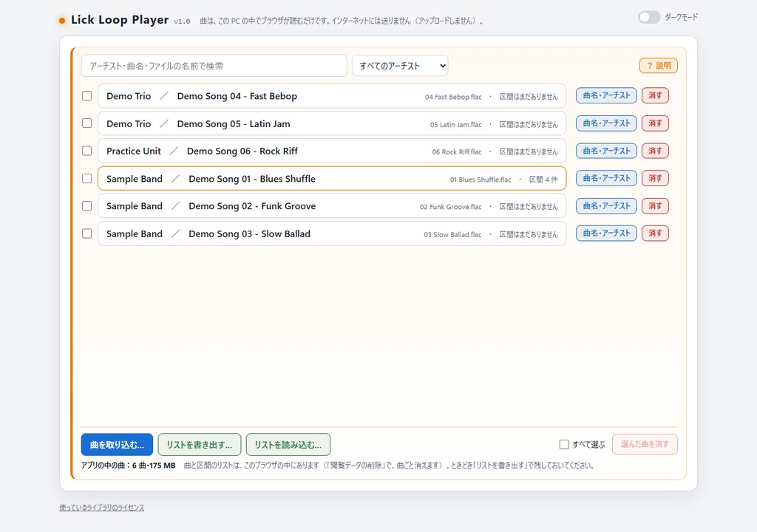757x532 pixels.
Task: Click 曲名・アーチスト for Latin Jam
Action: click(x=606, y=123)
